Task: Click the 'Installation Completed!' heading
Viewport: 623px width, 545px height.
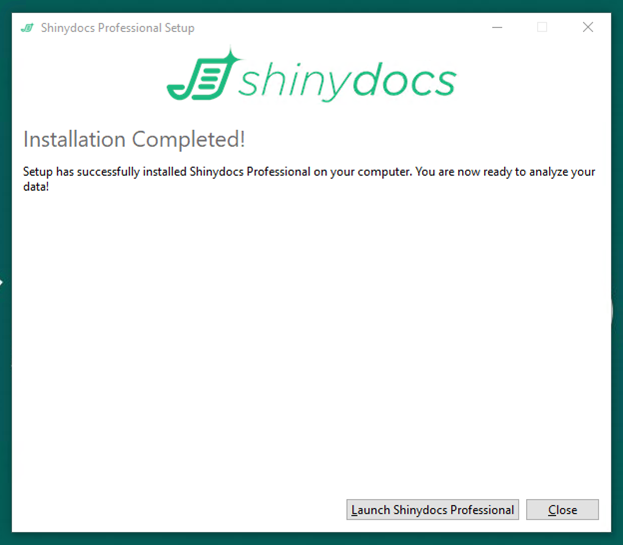Action: coord(134,139)
